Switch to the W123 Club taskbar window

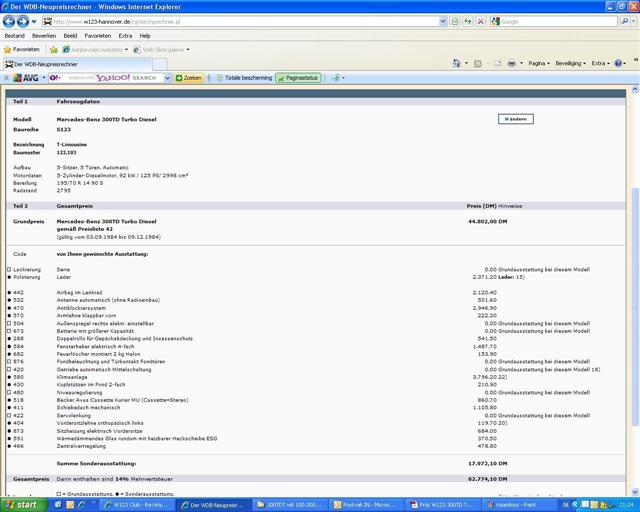pyautogui.click(x=137, y=505)
